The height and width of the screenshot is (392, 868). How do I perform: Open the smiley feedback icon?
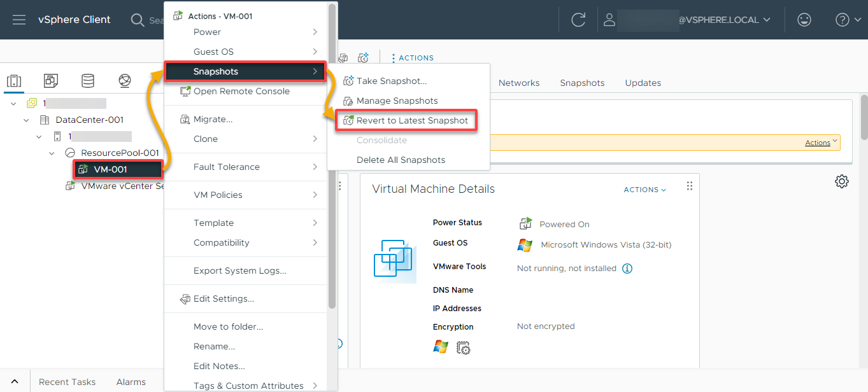pos(804,20)
